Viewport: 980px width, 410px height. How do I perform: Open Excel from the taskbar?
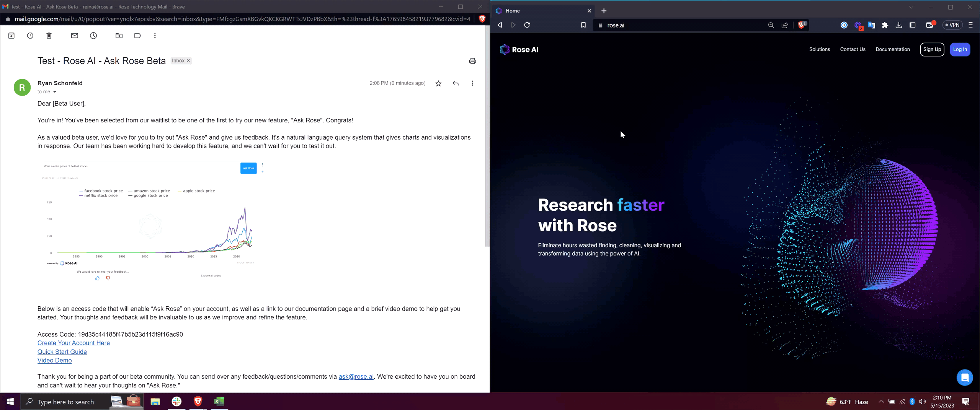pyautogui.click(x=219, y=402)
